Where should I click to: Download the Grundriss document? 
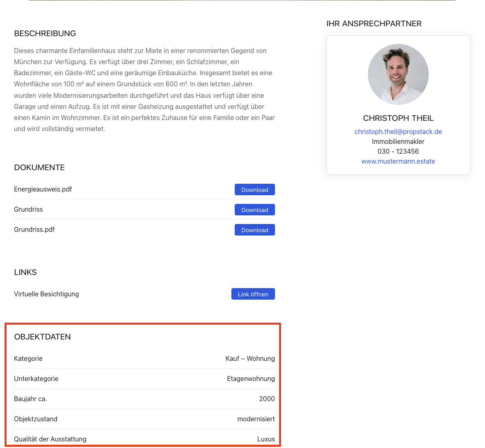[x=254, y=210]
